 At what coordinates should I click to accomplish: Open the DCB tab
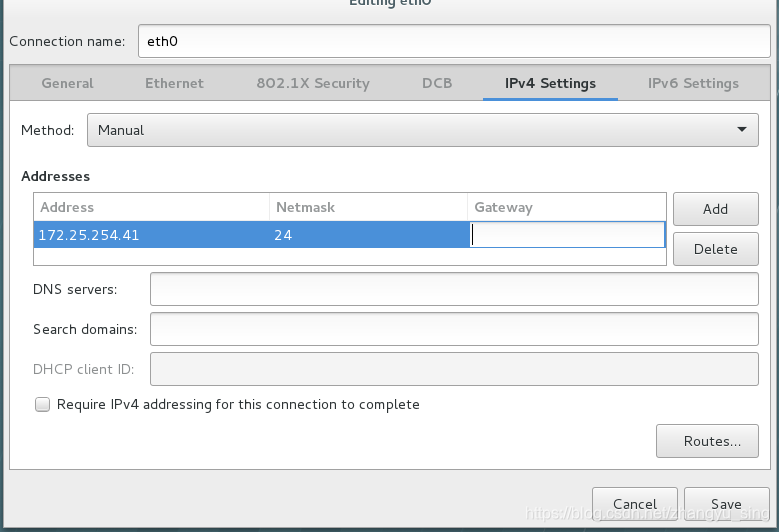pyautogui.click(x=437, y=83)
